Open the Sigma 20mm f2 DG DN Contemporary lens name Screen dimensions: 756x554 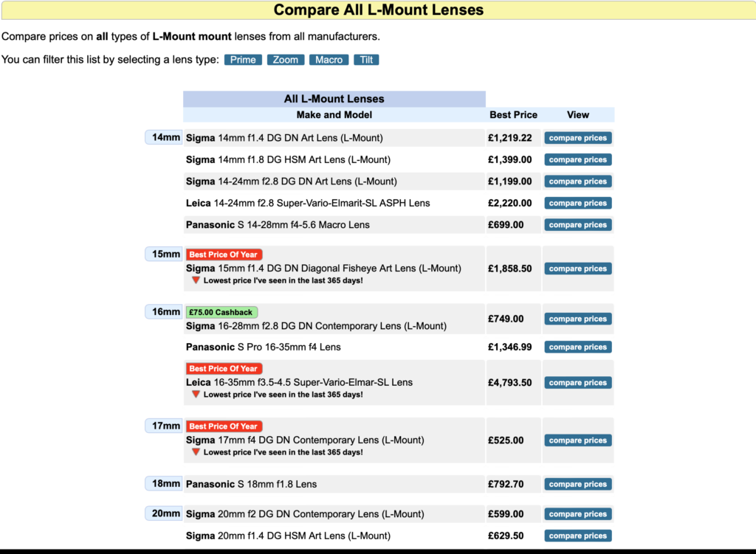tap(305, 514)
